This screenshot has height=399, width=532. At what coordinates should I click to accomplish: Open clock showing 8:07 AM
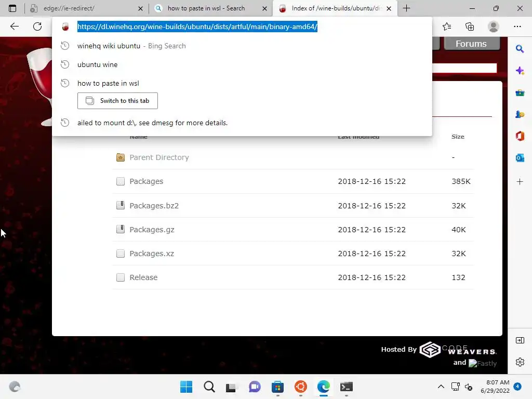point(495,387)
